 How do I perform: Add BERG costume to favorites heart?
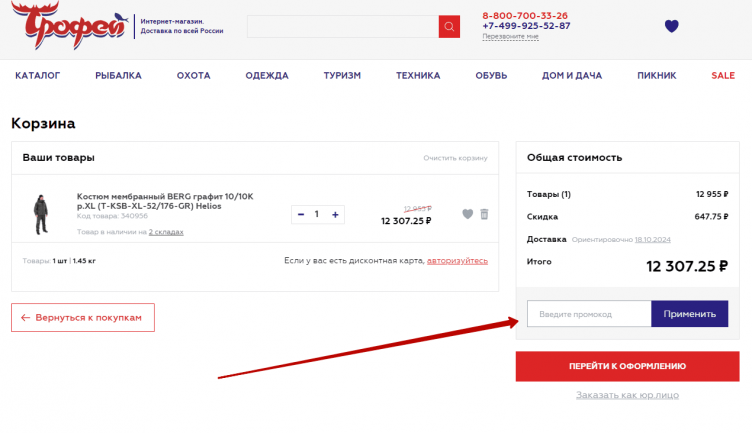468,214
